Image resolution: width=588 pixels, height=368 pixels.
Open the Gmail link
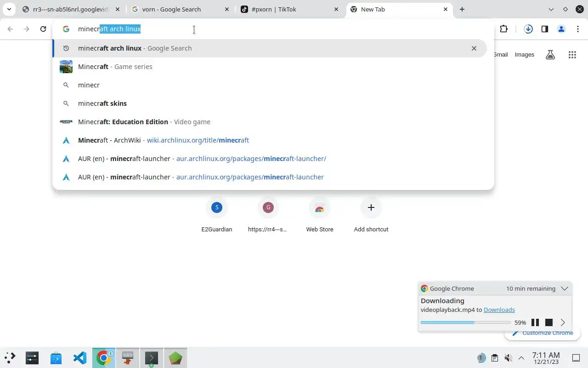(x=500, y=55)
